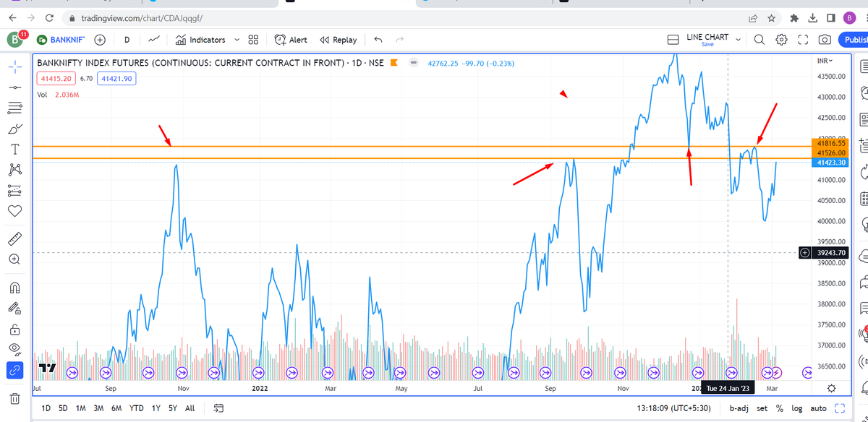This screenshot has height=422, width=868.
Task: Click the 41423.30 price label
Action: point(830,163)
